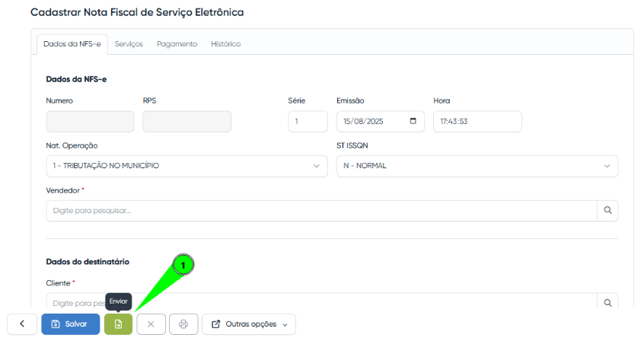Image resolution: width=644 pixels, height=341 pixels.
Task: Open the Histórico tab
Action: [225, 44]
